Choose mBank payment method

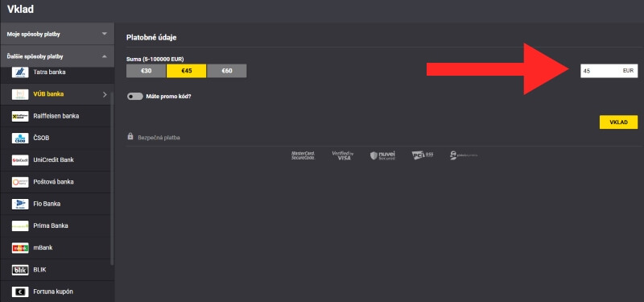click(56, 248)
